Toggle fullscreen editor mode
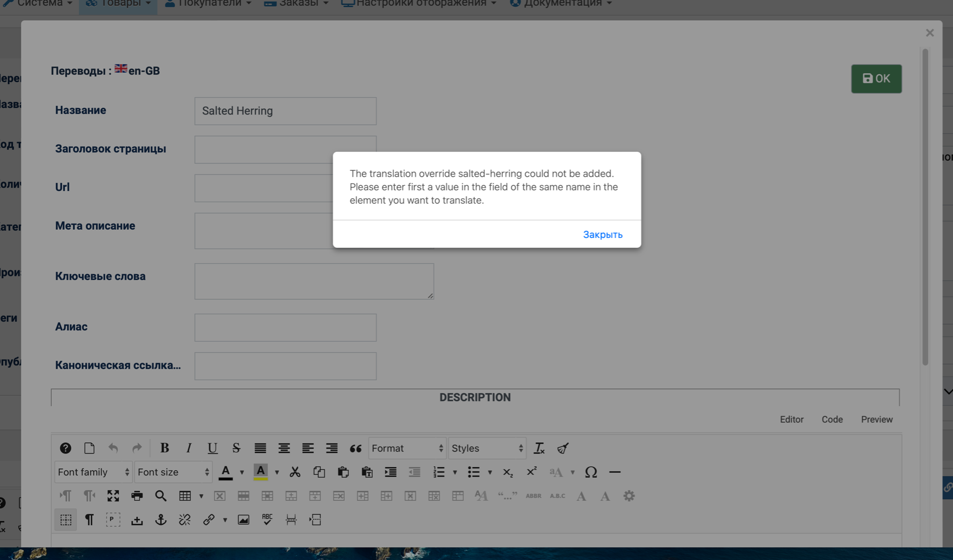 (x=113, y=496)
